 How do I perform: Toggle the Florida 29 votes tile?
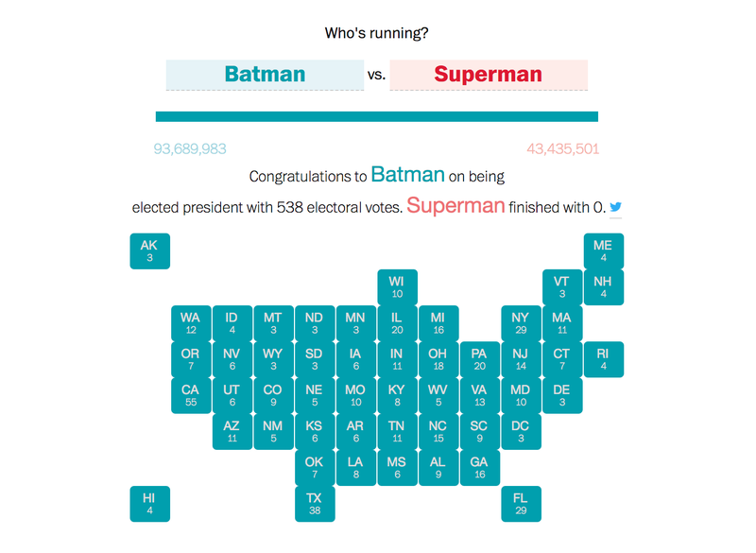pyautogui.click(x=522, y=504)
